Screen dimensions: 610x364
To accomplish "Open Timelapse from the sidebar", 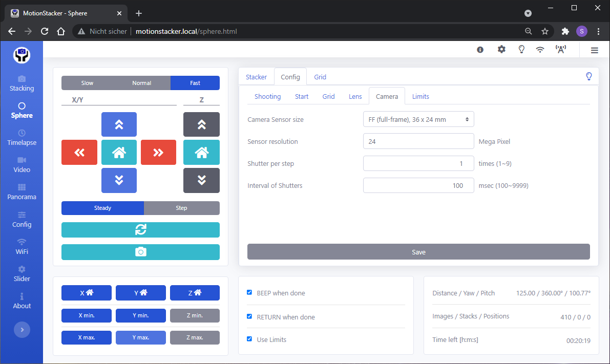I will tap(22, 137).
